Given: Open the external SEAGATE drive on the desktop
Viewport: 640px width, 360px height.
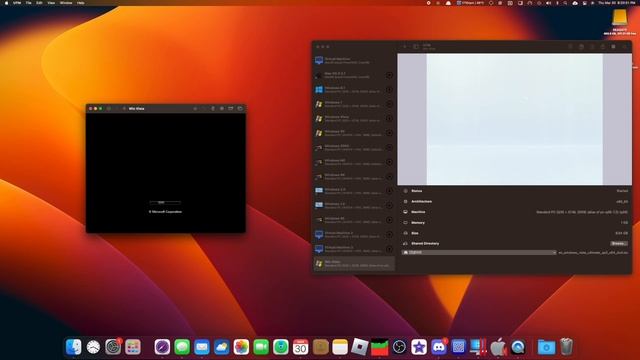Looking at the screenshot, I should click(620, 21).
